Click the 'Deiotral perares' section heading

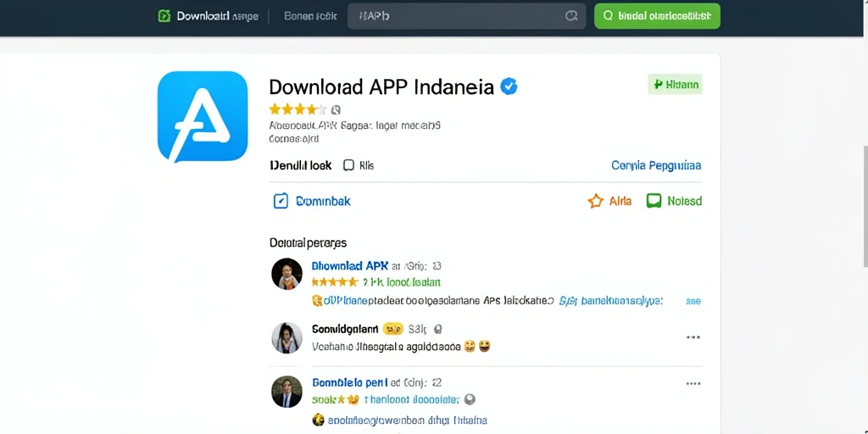pos(308,242)
